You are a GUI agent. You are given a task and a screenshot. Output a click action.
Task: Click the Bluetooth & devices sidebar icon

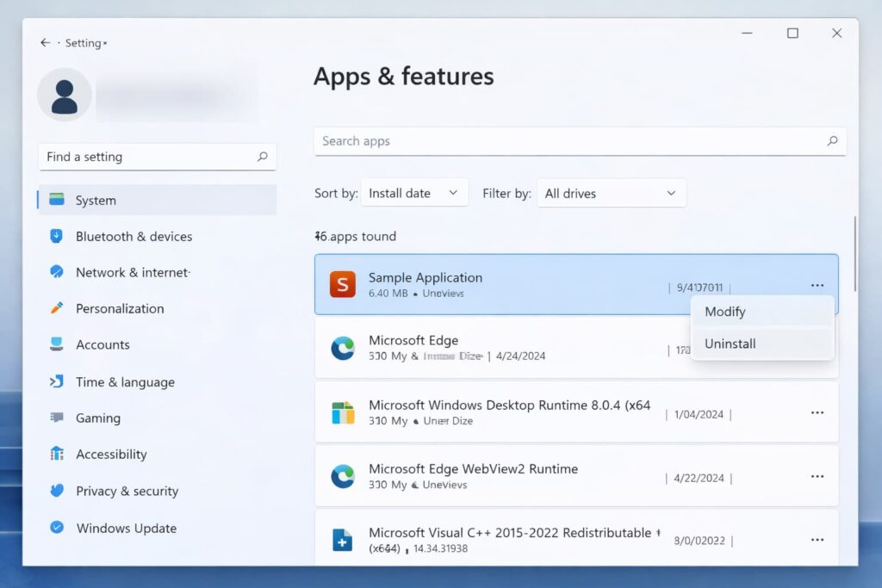click(x=57, y=236)
